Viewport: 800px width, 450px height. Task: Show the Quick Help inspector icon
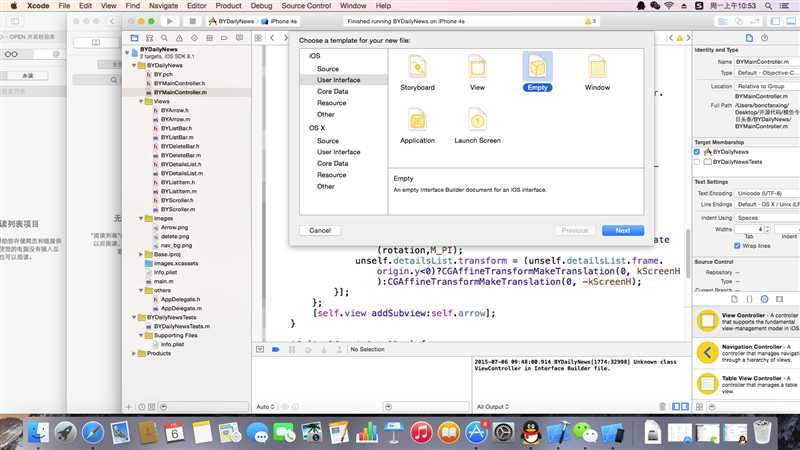click(x=764, y=38)
